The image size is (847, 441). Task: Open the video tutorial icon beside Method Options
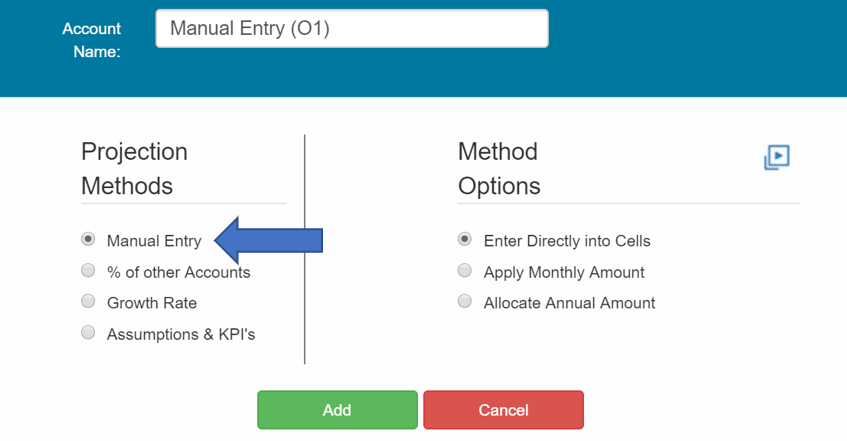coord(777,157)
